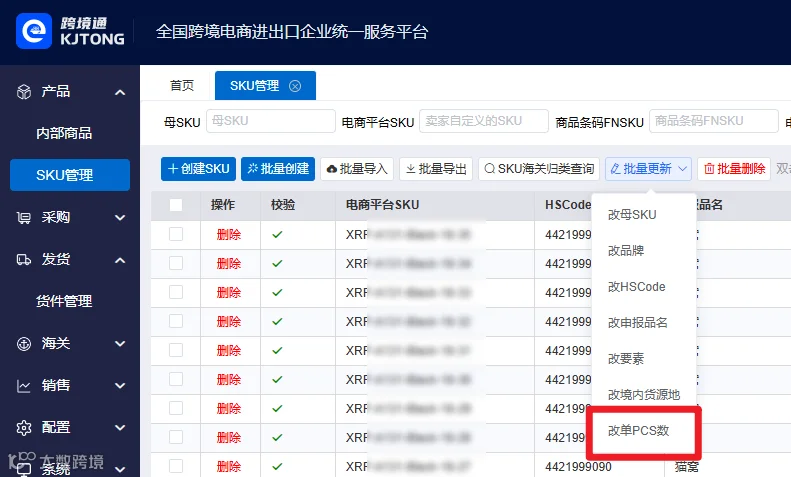Choose 改HSCode in the batch update menu

637,287
